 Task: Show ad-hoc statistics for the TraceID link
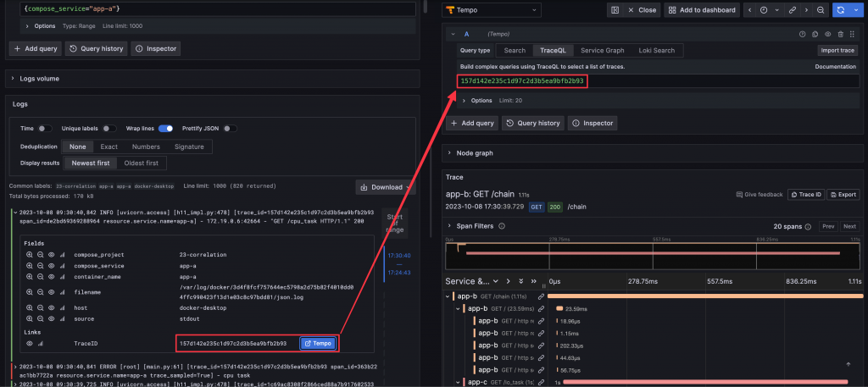tap(41, 343)
